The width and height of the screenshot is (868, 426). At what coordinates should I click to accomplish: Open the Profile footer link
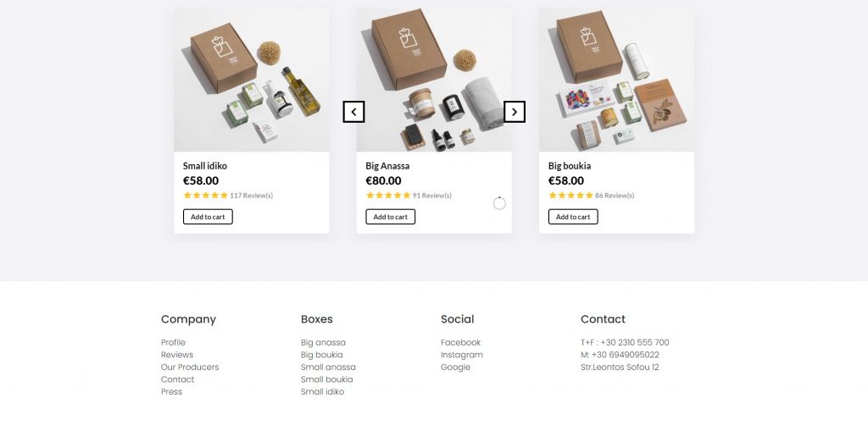click(x=173, y=342)
